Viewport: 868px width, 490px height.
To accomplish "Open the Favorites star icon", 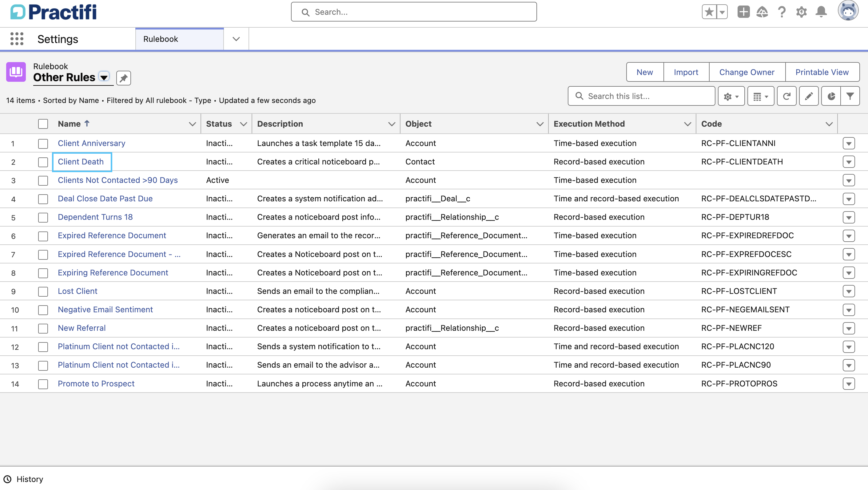I will click(709, 12).
